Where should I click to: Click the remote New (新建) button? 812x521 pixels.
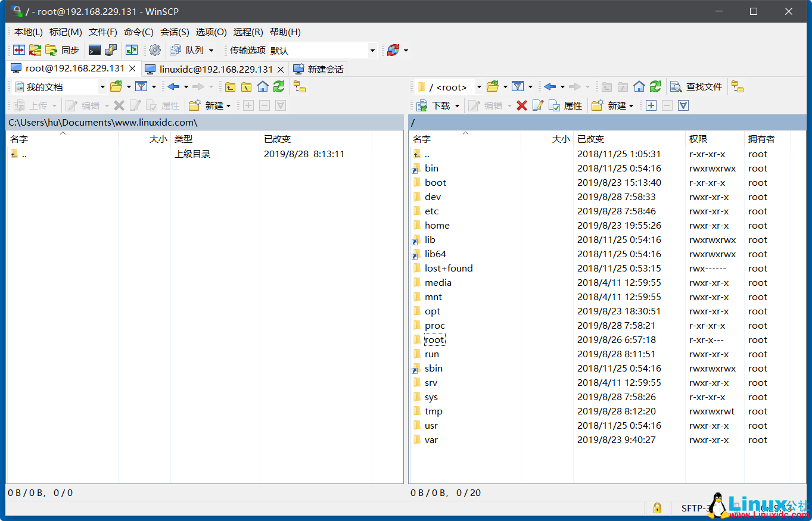coord(612,105)
